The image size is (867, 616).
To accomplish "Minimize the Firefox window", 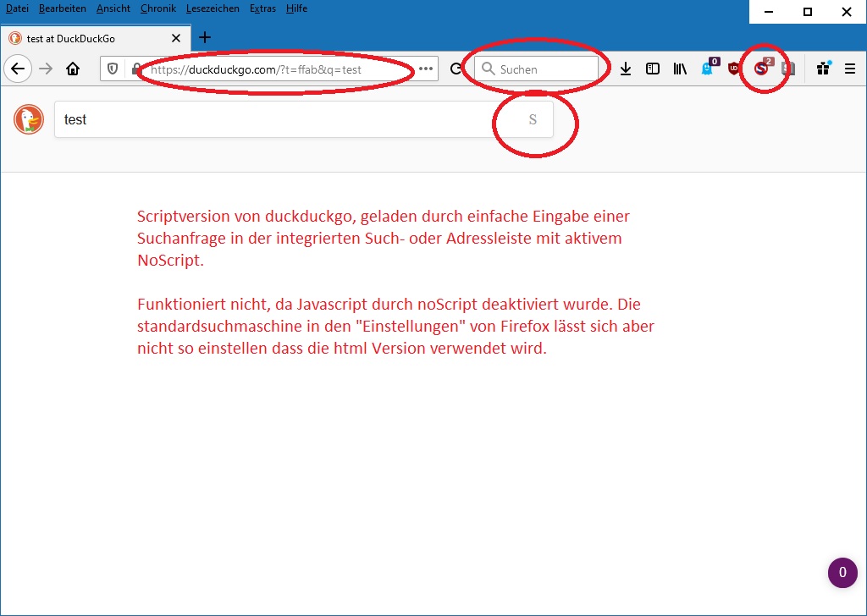I will click(x=769, y=12).
